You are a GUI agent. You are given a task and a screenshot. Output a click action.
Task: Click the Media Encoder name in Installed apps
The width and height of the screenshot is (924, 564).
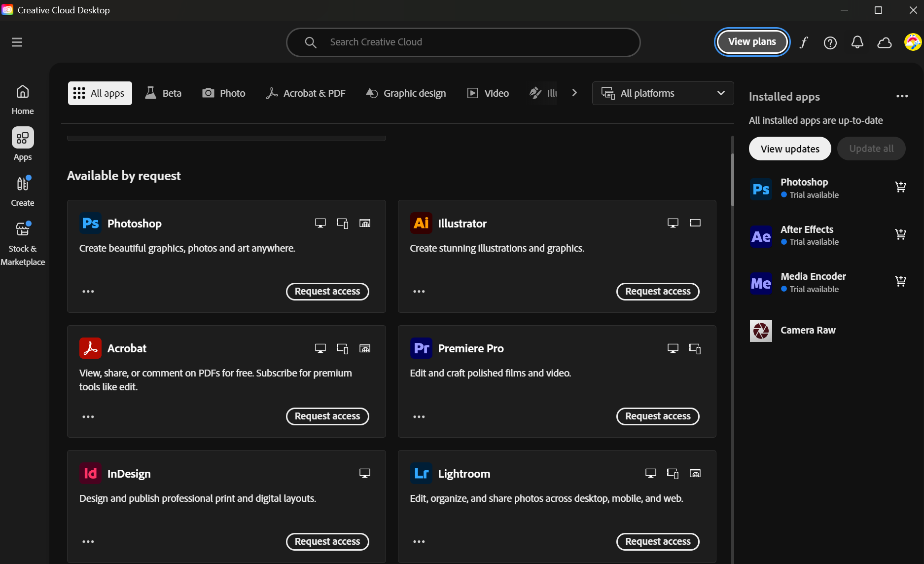coord(813,276)
